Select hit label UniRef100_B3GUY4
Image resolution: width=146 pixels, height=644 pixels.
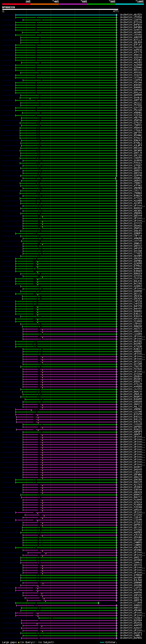[x=131, y=316]
